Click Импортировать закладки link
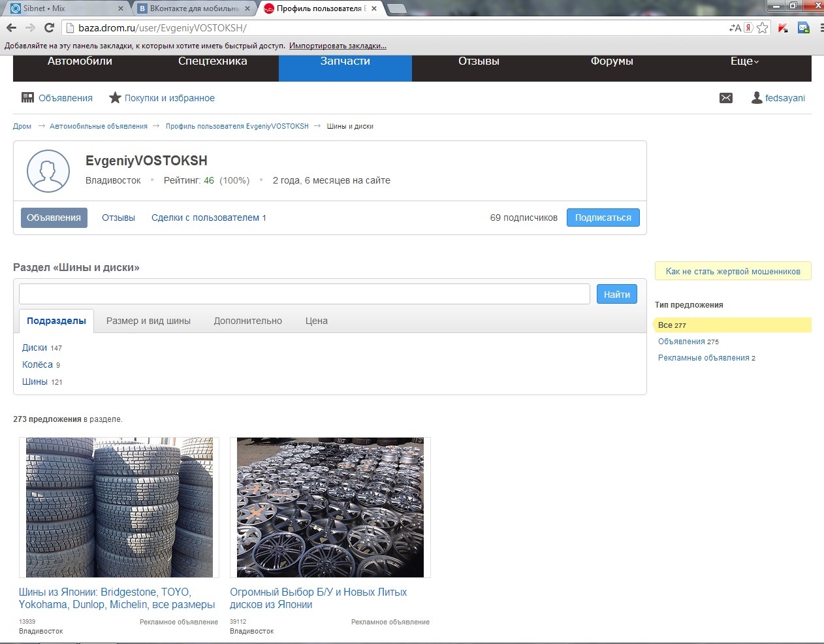This screenshot has width=824, height=644. (338, 46)
